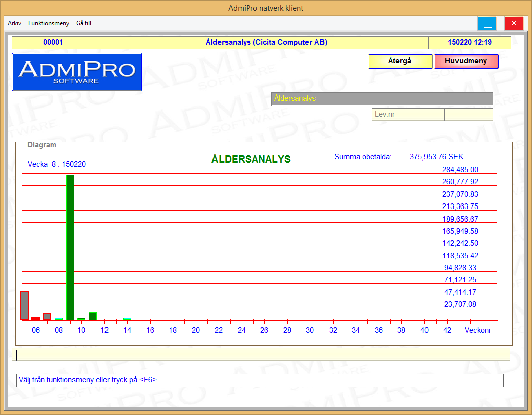532x415 pixels.
Task: Click the gray Åldersanalys panel header
Action: point(382,99)
